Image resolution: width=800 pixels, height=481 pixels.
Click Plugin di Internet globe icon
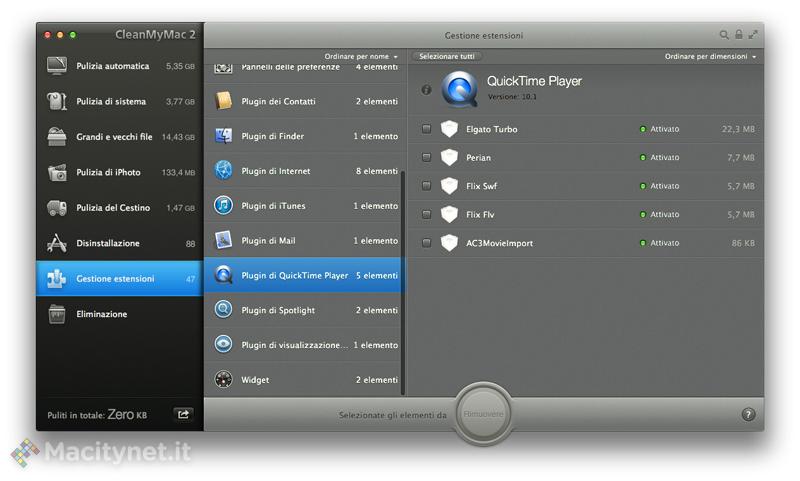tap(223, 170)
